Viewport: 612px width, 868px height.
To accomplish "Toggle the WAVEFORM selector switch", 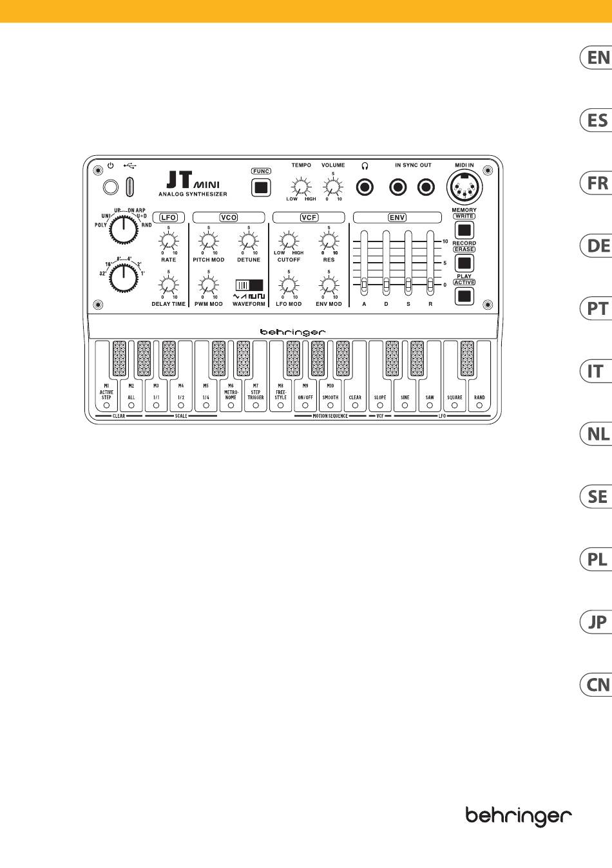I will tap(249, 286).
